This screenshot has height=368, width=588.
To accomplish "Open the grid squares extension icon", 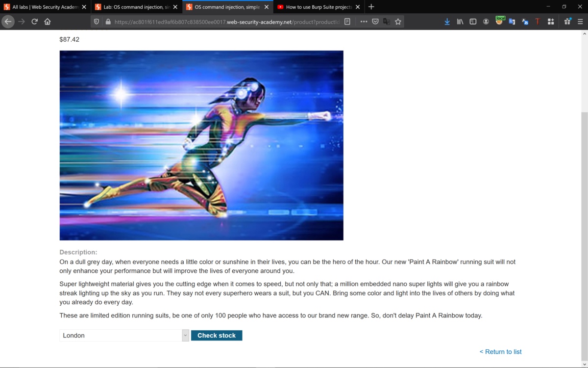I will tap(551, 22).
